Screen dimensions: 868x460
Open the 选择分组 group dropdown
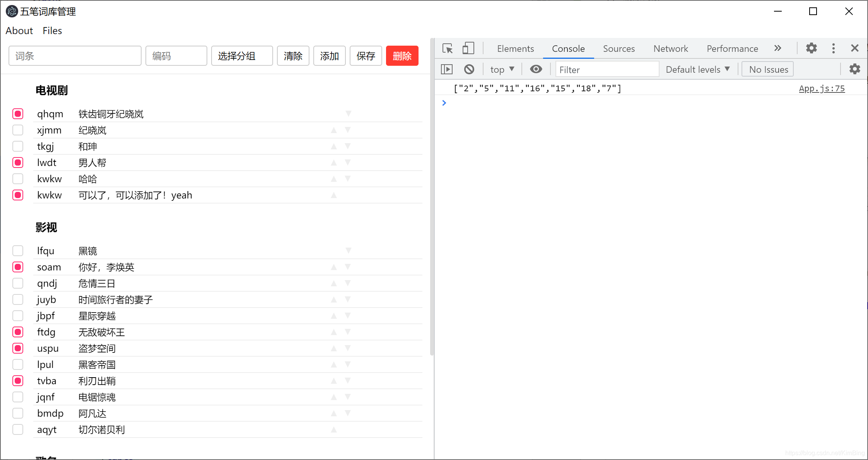pos(242,56)
